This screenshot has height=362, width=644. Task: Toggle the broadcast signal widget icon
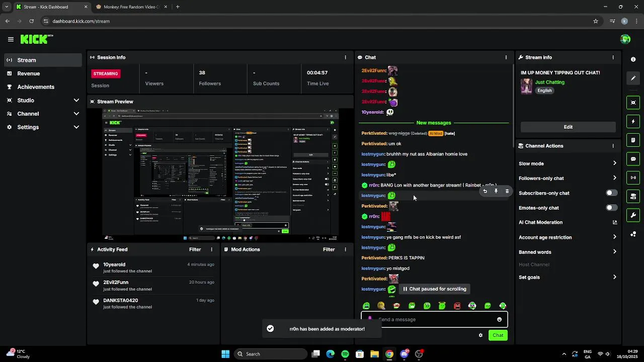click(633, 177)
